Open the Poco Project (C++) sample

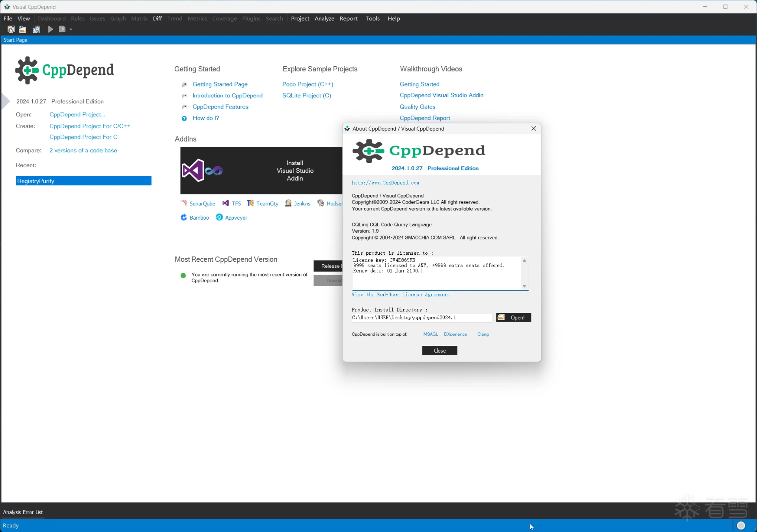click(308, 84)
